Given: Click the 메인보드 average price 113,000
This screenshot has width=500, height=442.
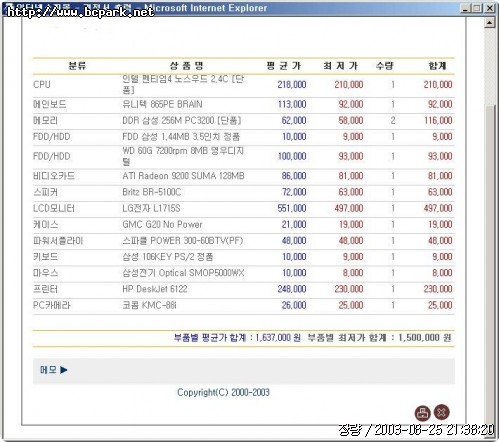Looking at the screenshot, I should (292, 104).
